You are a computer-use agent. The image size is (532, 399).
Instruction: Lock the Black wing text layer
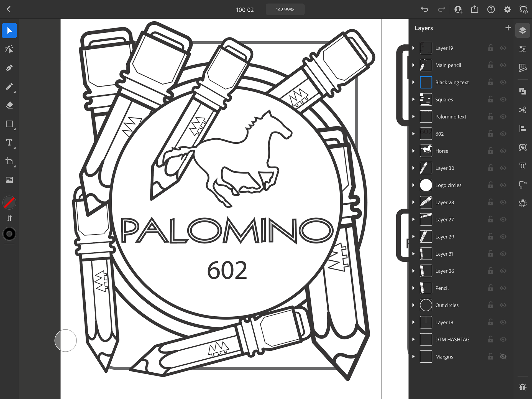[x=490, y=82]
